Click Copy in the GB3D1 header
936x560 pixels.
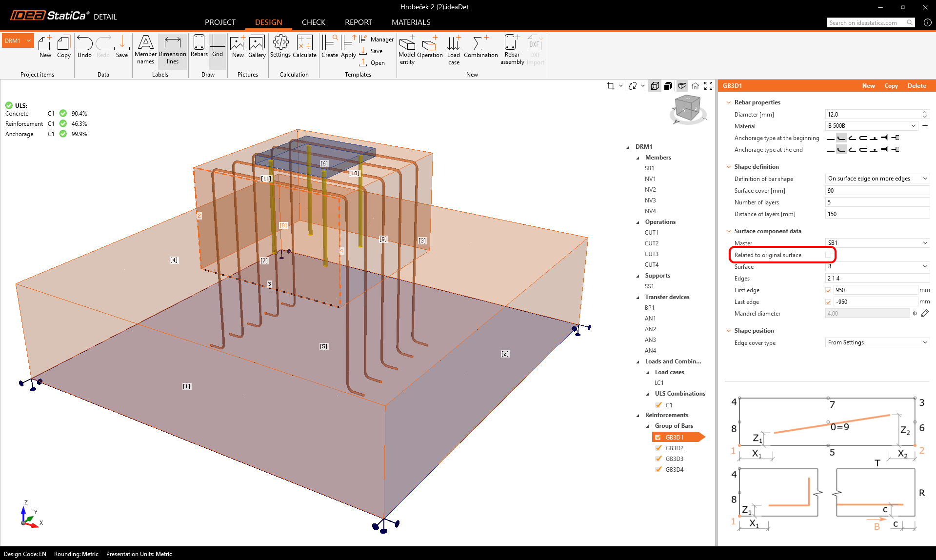(x=891, y=86)
